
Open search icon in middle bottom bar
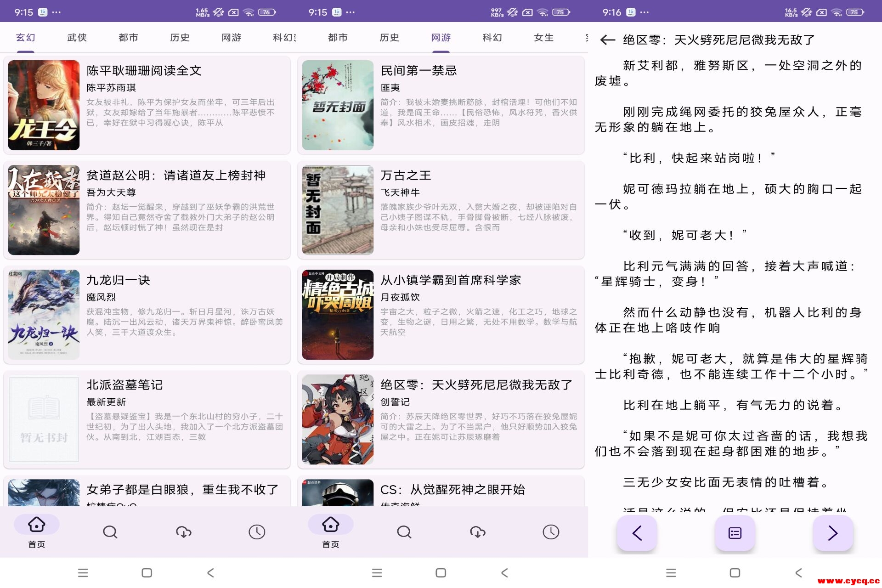click(404, 532)
